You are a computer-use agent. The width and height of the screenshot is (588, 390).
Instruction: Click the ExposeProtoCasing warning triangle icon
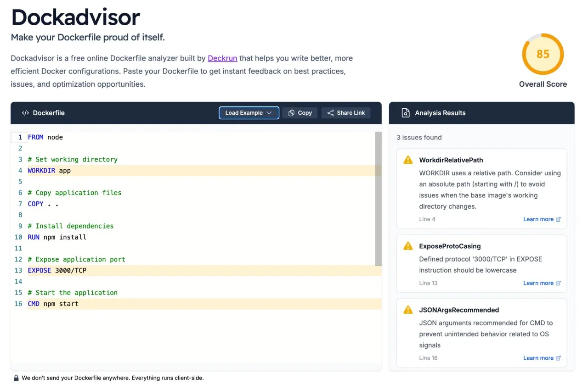pyautogui.click(x=408, y=246)
